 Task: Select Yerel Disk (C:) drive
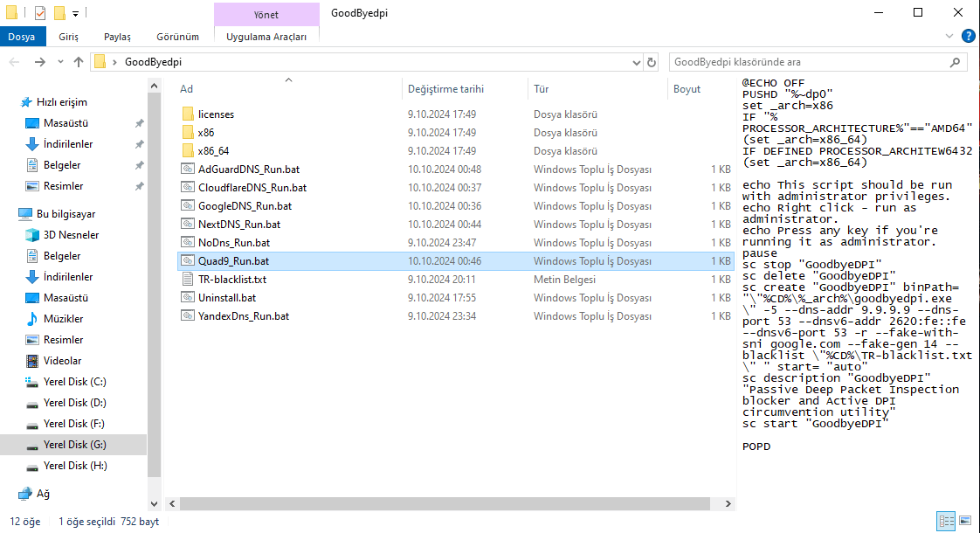74,382
